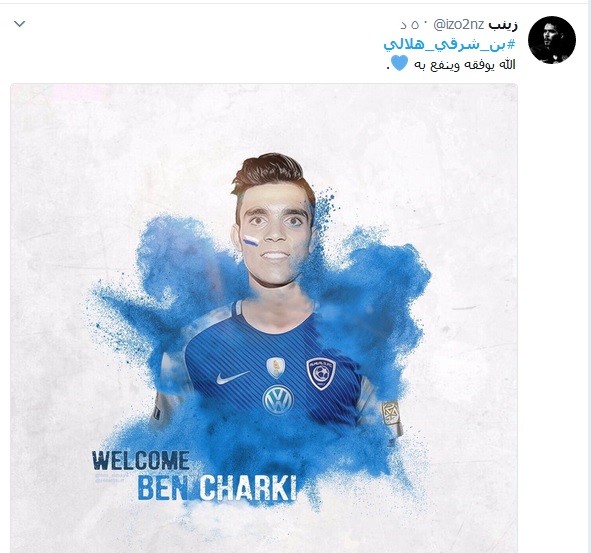Screen dimensions: 591x553
Task: Click the gold patch on player's sleeve
Action: pyautogui.click(x=390, y=413)
